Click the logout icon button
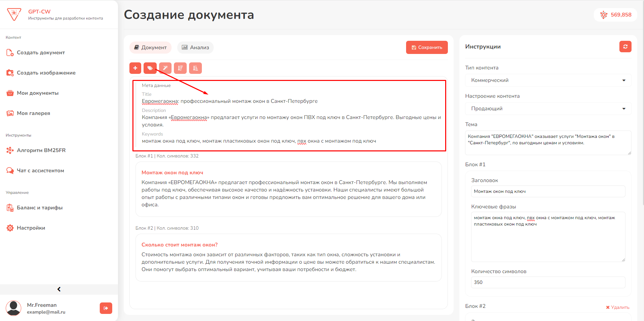This screenshot has width=644, height=321. coord(106,308)
